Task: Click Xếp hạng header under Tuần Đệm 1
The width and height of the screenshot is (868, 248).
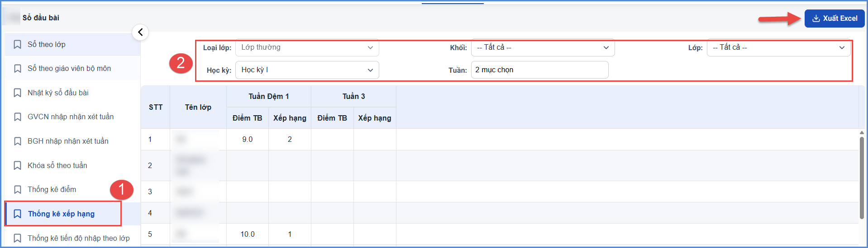Action: coord(290,118)
